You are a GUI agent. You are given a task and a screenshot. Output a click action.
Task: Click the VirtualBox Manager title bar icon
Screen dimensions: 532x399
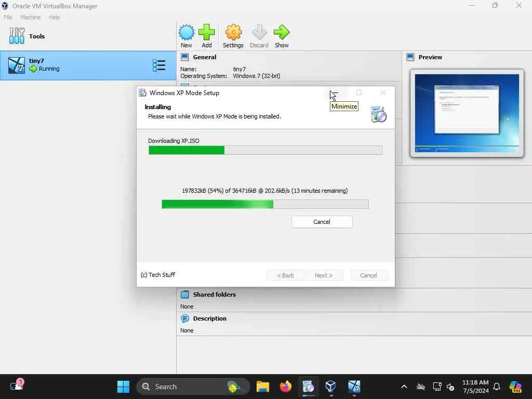pos(5,6)
